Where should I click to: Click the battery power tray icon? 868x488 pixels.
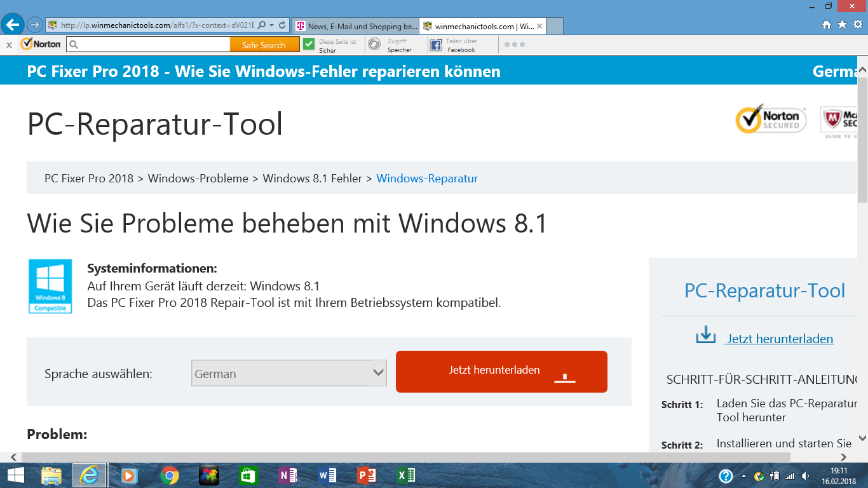tap(775, 476)
